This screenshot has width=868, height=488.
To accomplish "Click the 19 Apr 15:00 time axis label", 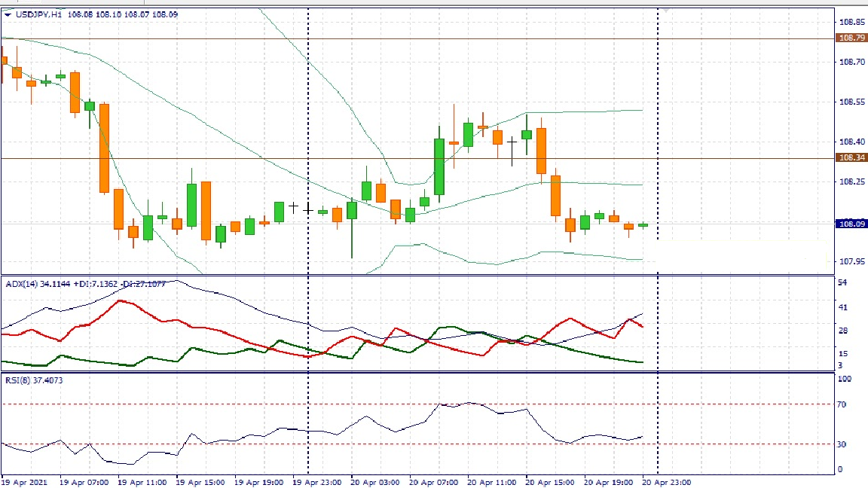I will [200, 482].
